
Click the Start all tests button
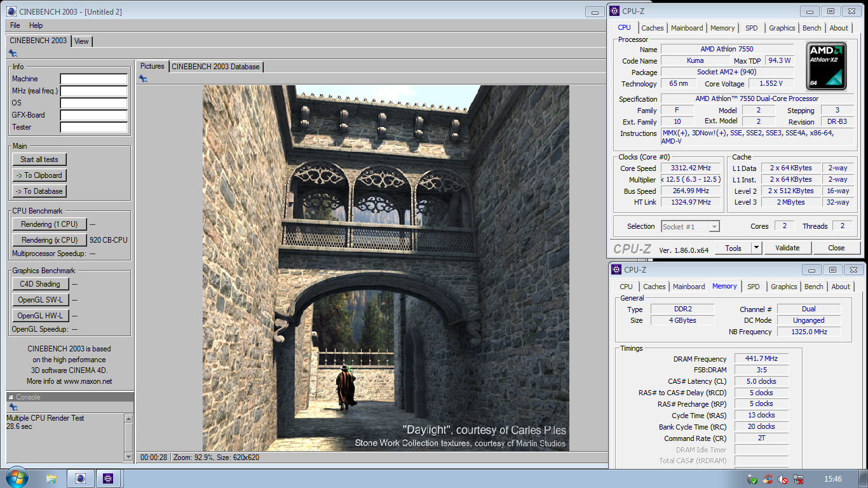(x=39, y=159)
